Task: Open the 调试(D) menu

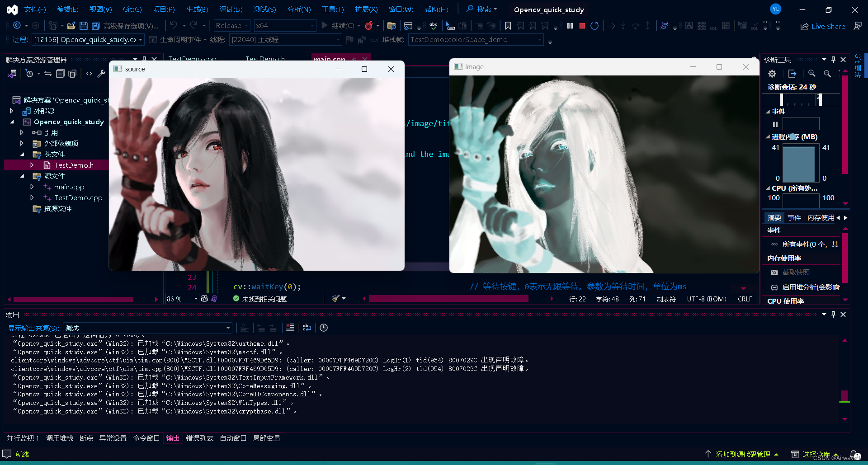Action: (231, 9)
